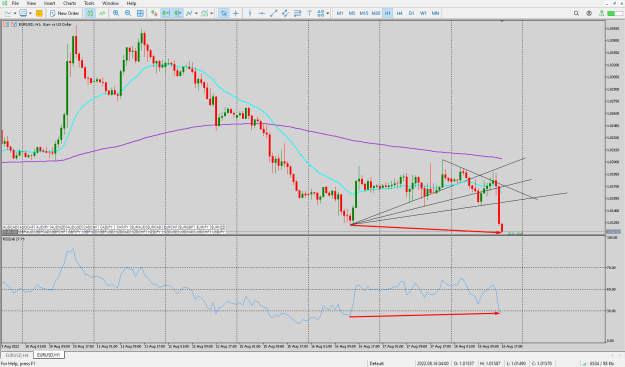Open the Tools menu

(x=89, y=3)
